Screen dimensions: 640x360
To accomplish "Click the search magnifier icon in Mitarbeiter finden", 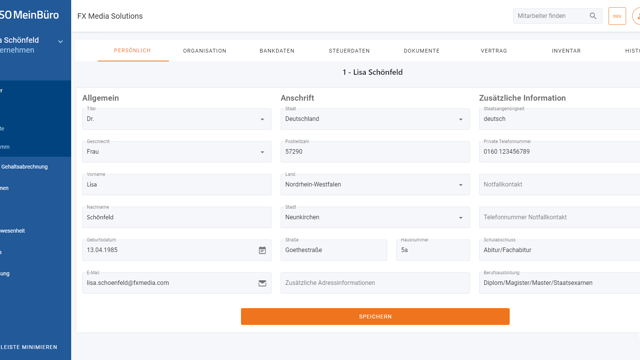I will click(593, 16).
